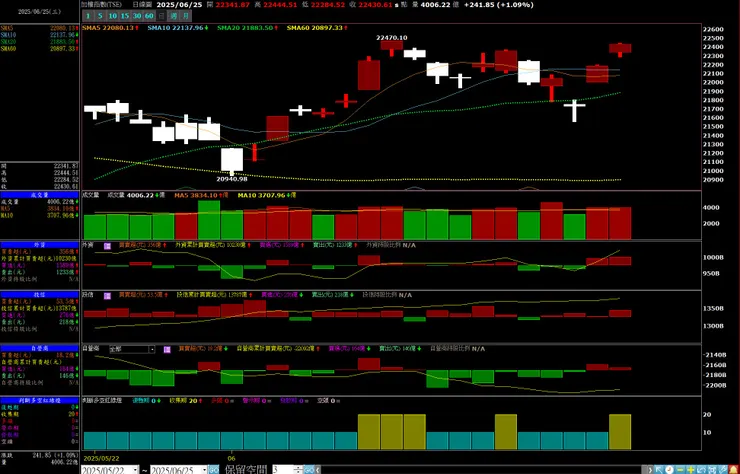Click the 20940.98 low price label
This screenshot has width=740, height=474.
click(232, 179)
